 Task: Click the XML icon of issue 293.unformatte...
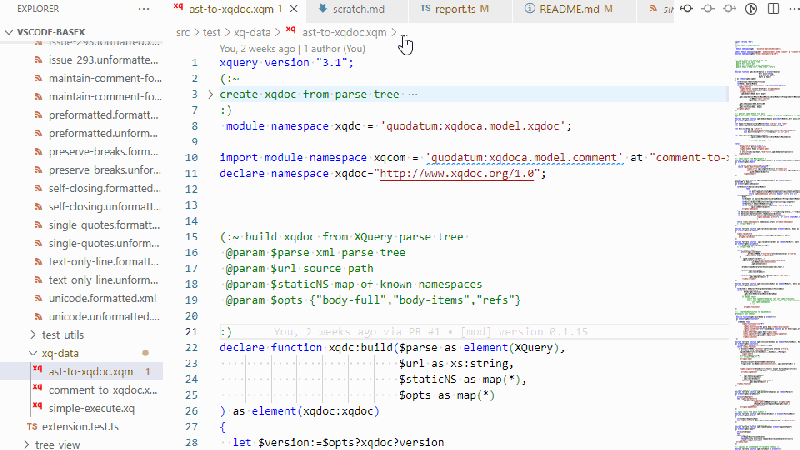pos(38,60)
